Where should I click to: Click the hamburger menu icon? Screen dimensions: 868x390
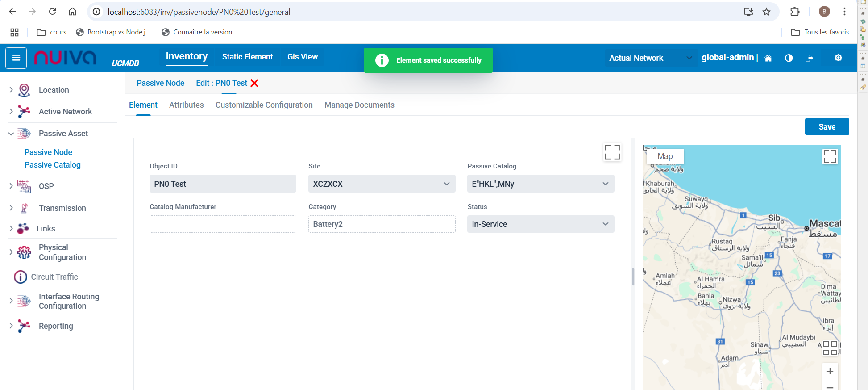16,58
